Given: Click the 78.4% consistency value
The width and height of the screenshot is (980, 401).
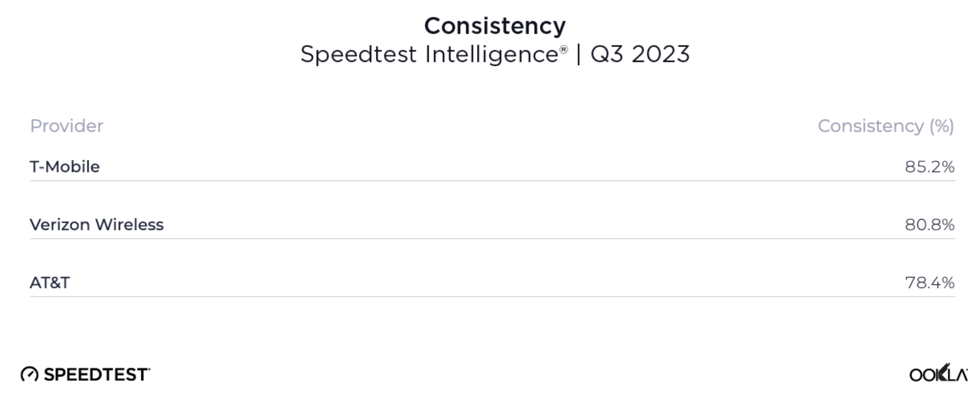Looking at the screenshot, I should (929, 283).
